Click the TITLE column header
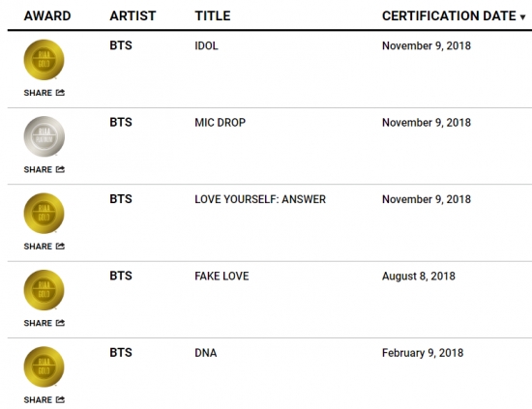Image resolution: width=532 pixels, height=409 pixels. [x=213, y=15]
